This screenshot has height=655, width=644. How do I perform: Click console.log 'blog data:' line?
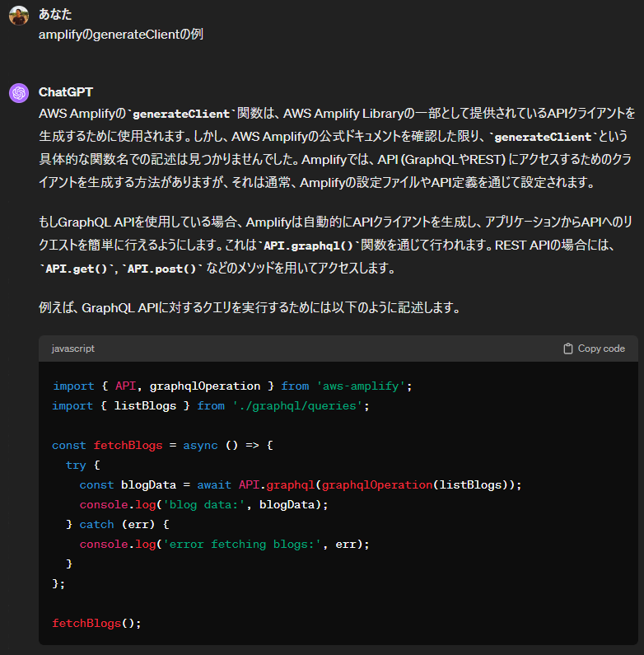[203, 504]
